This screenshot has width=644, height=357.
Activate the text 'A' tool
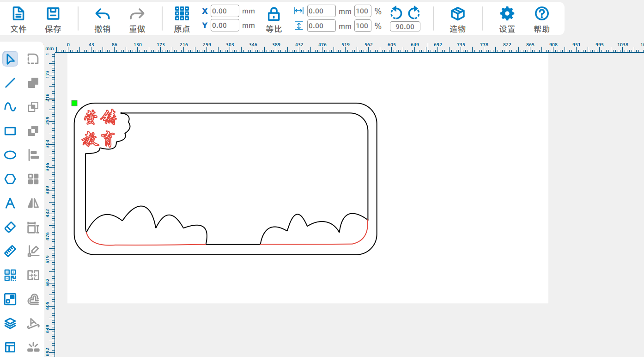click(x=10, y=203)
